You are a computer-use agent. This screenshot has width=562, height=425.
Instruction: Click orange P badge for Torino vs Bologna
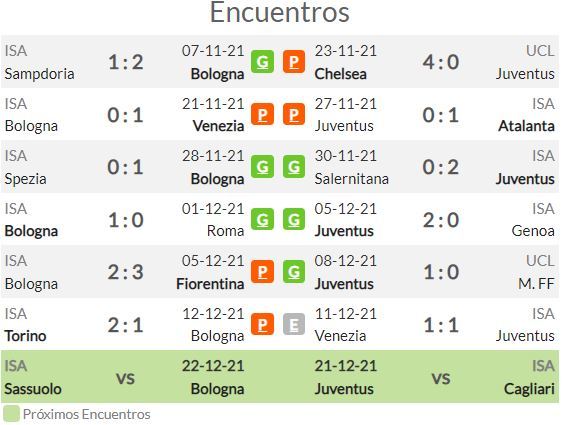262,324
